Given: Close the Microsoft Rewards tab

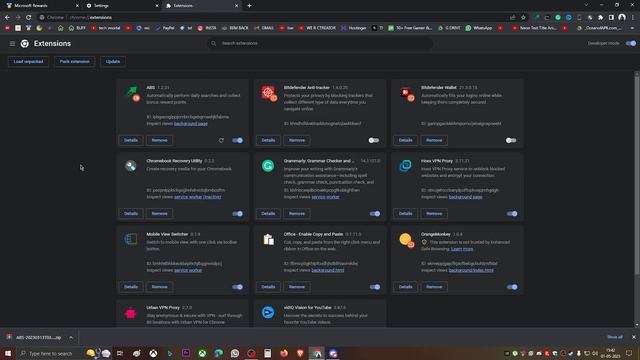Looking at the screenshot, I should tap(77, 6).
